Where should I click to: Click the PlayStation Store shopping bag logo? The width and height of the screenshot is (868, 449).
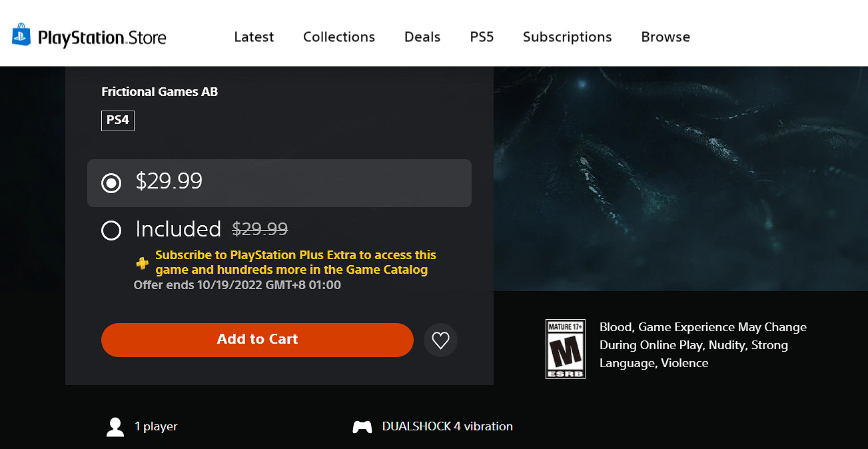(x=21, y=36)
